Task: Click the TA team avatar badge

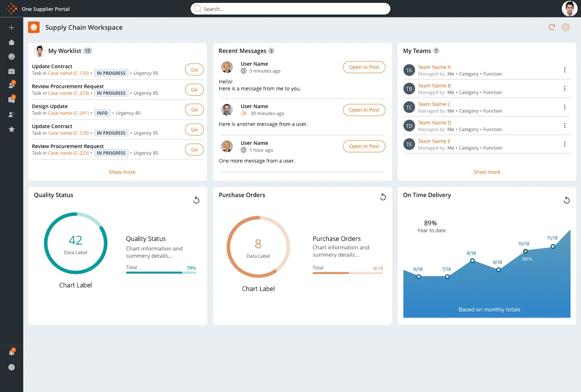Action: [409, 70]
